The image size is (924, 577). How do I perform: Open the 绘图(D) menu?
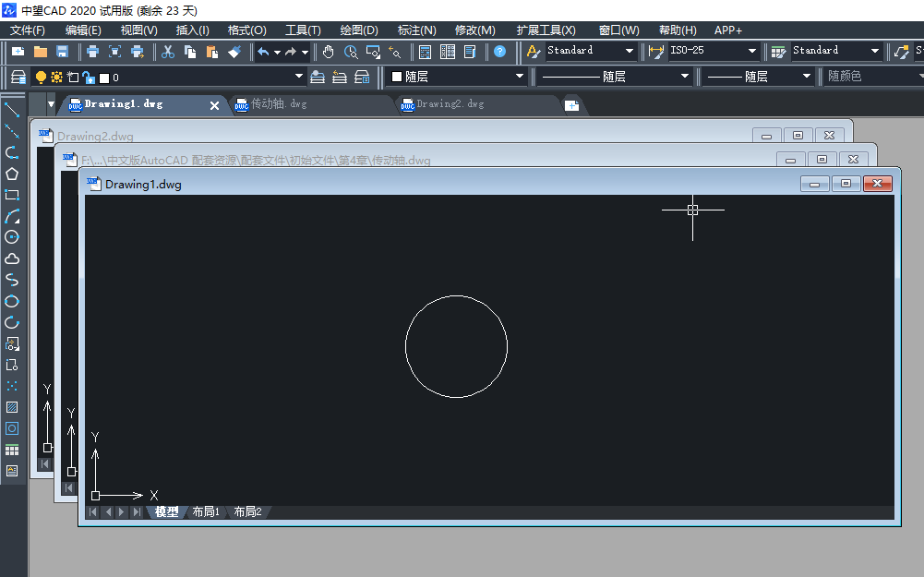[359, 30]
